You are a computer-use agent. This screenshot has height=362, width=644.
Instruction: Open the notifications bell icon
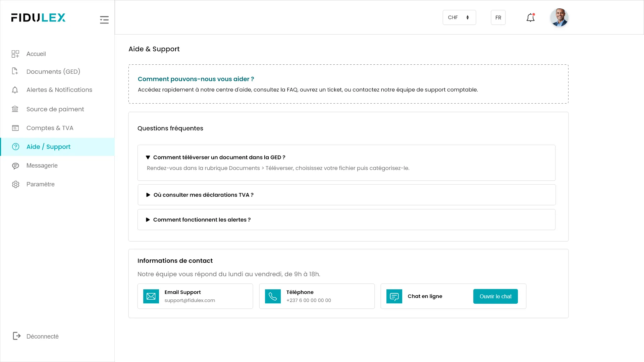click(530, 18)
